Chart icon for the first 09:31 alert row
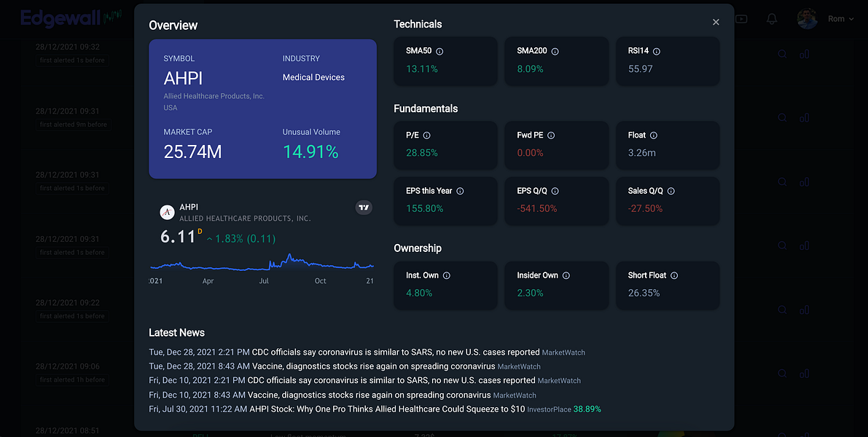Image resolution: width=868 pixels, height=437 pixels. [805, 117]
